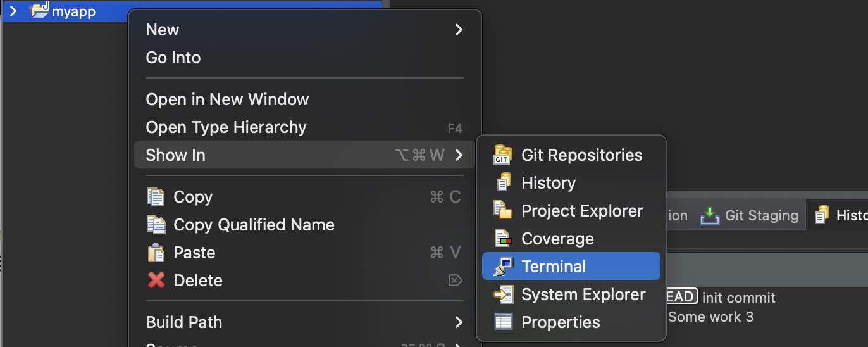Switch to the Git Staging tab
The height and width of the screenshot is (347, 868).
pos(750,216)
